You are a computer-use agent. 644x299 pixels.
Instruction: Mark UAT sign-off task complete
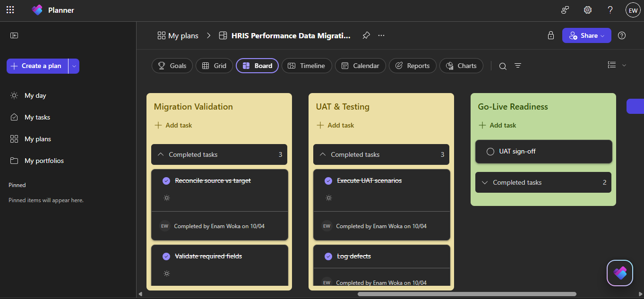(490, 152)
